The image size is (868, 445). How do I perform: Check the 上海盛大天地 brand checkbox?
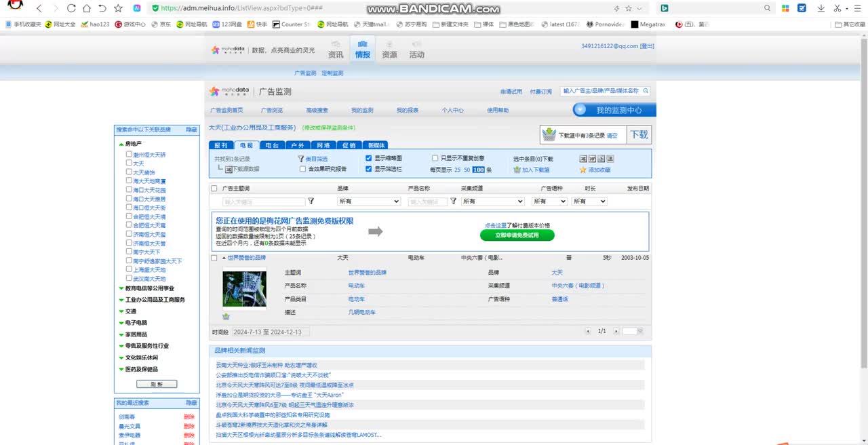[129, 269]
